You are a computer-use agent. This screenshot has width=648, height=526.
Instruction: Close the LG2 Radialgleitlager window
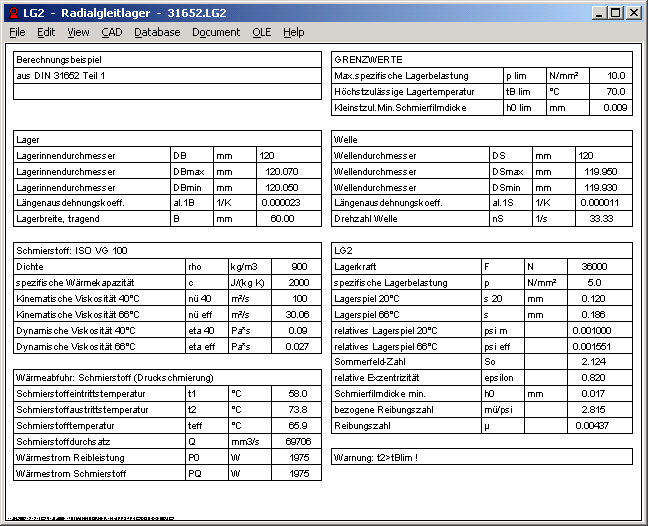633,13
